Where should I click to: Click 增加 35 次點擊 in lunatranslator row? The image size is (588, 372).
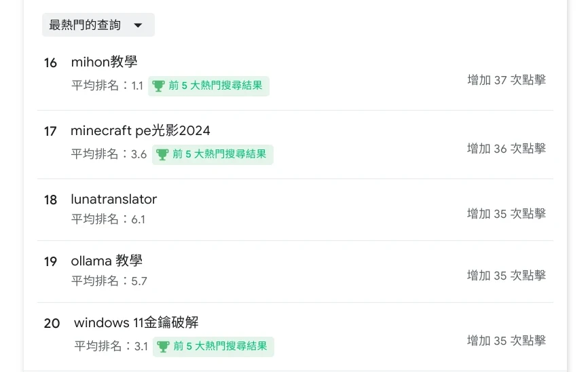(506, 214)
